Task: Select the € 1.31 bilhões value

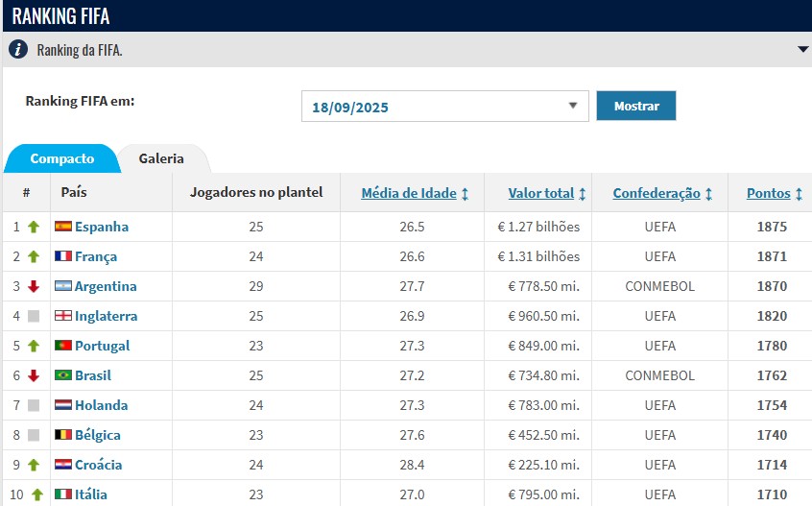Action: [x=538, y=256]
